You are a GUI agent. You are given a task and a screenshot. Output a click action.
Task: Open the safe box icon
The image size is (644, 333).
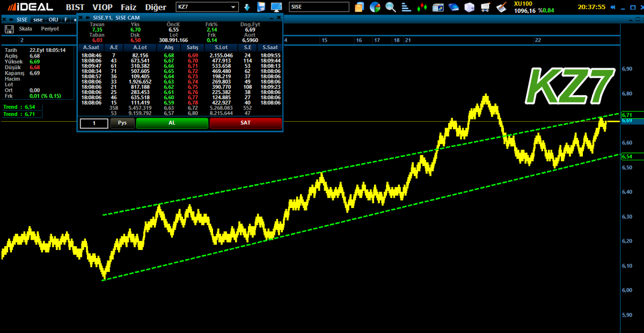(x=470, y=8)
